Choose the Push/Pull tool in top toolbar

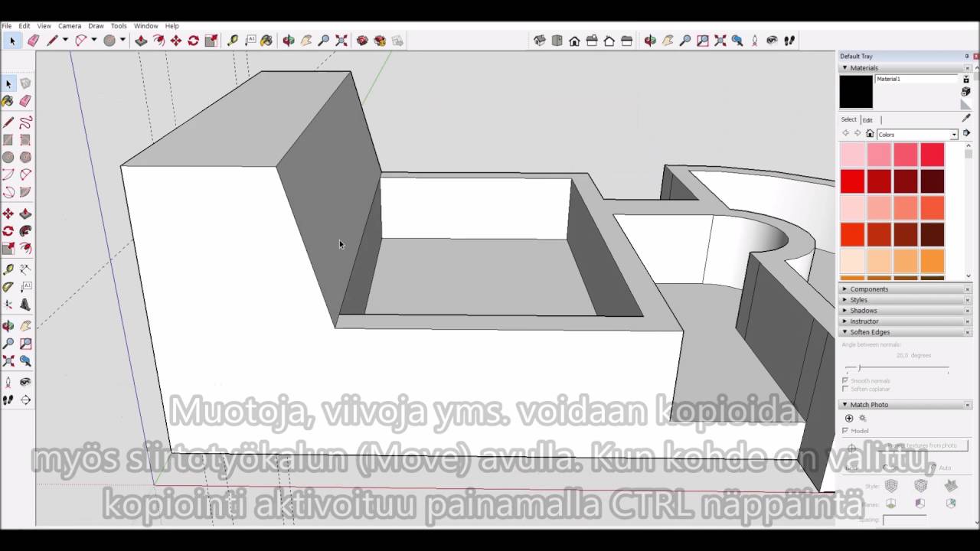tap(141, 41)
